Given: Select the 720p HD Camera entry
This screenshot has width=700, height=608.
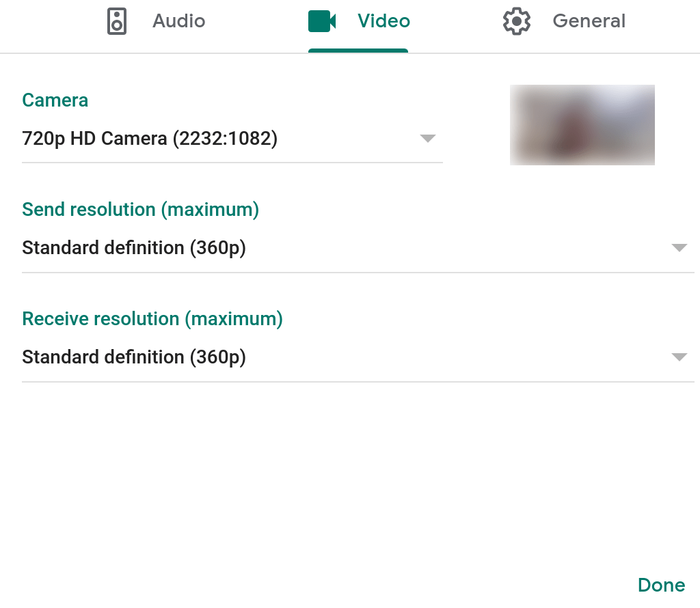Looking at the screenshot, I should [x=149, y=138].
